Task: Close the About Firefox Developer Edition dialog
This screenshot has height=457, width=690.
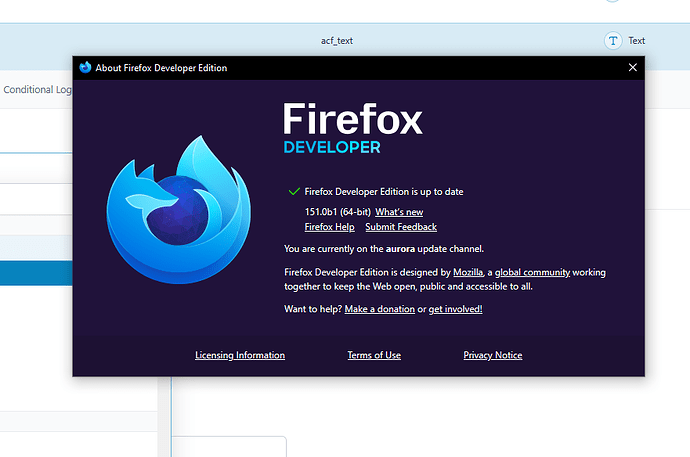Action: point(632,67)
